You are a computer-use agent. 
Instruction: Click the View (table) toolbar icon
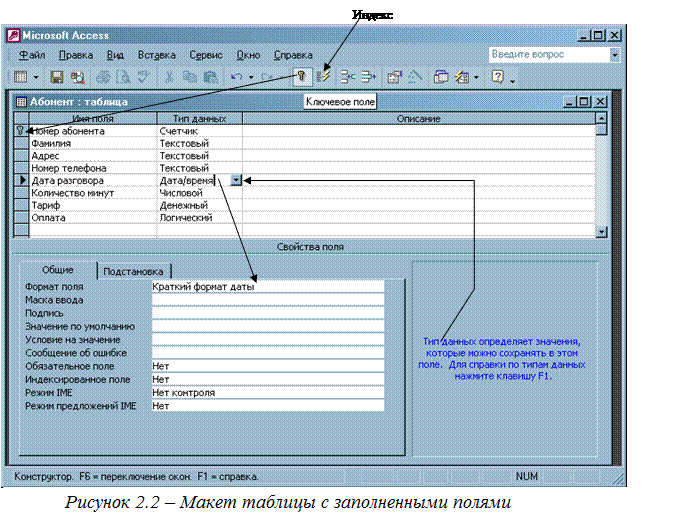pyautogui.click(x=21, y=77)
